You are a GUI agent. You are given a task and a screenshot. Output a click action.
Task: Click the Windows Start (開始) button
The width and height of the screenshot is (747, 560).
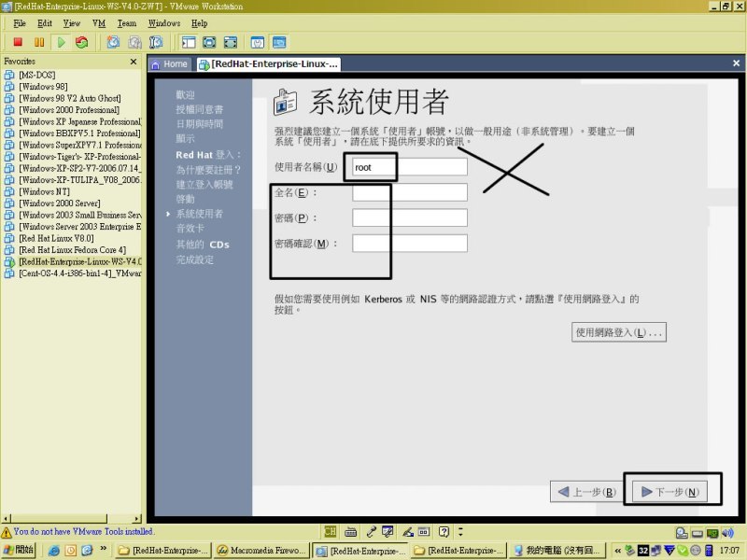[x=19, y=550]
